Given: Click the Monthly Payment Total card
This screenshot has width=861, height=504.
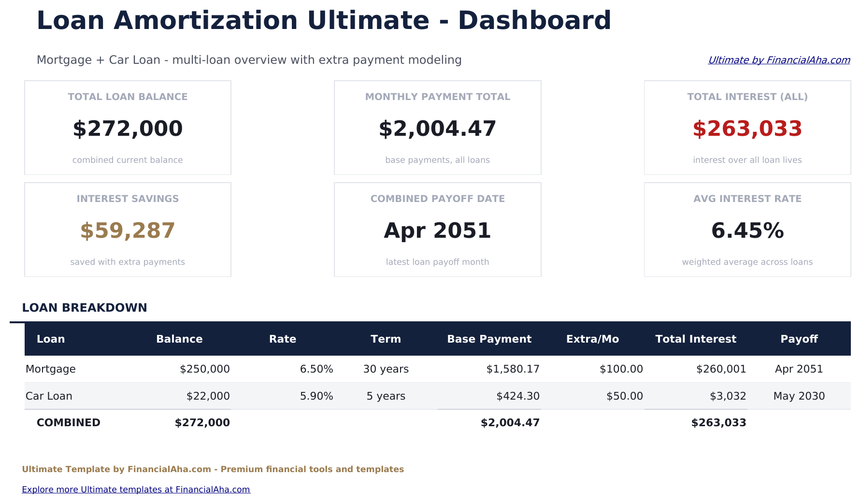Looking at the screenshot, I should coord(437,127).
